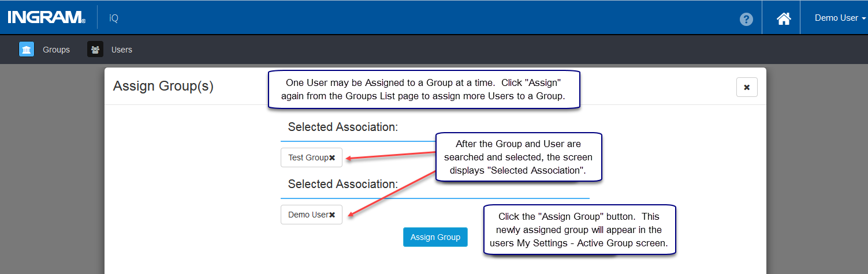Open the Groups menu item

coord(56,50)
